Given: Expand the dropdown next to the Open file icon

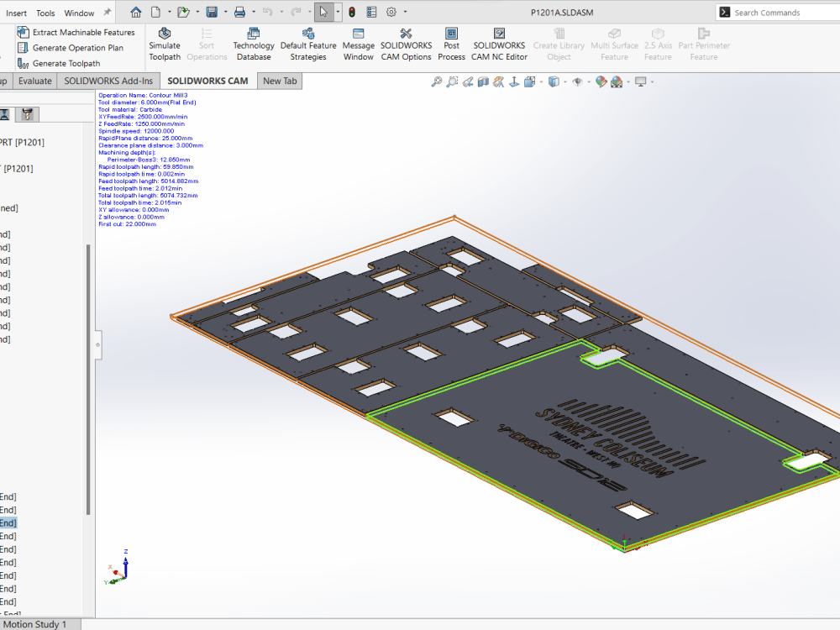Looking at the screenshot, I should pyautogui.click(x=197, y=12).
